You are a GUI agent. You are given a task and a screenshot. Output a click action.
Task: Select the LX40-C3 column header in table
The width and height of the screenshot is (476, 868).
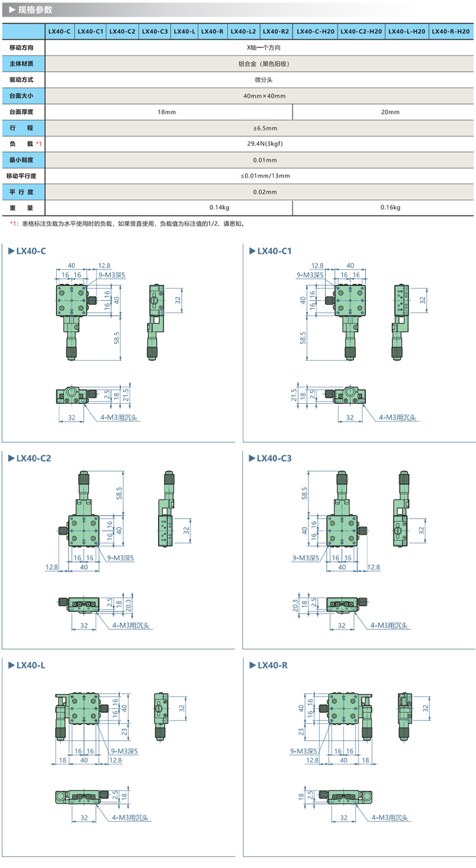tap(155, 31)
